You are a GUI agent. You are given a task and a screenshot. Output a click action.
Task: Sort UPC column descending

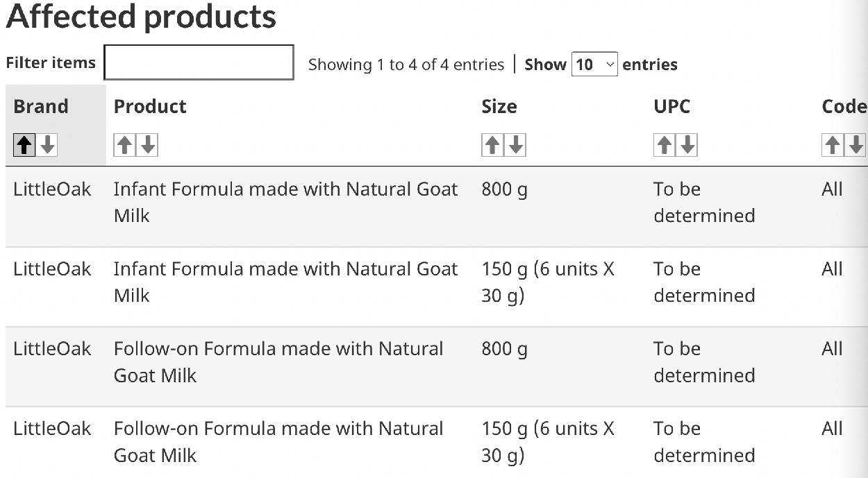coord(687,145)
